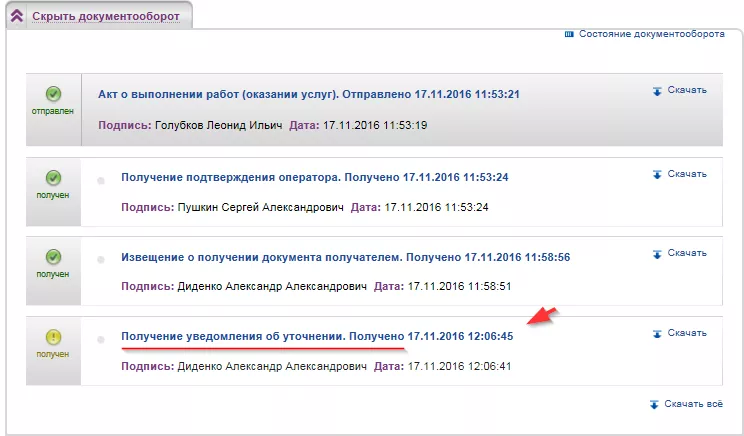This screenshot has height=436, width=744.
Task: Open Акт о выполнении работ document link
Action: point(309,94)
